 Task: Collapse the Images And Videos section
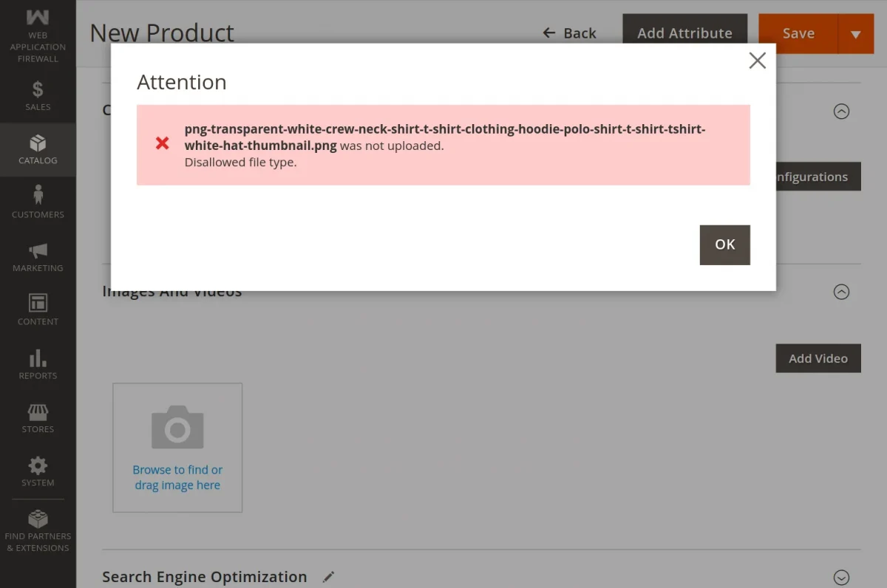point(841,292)
